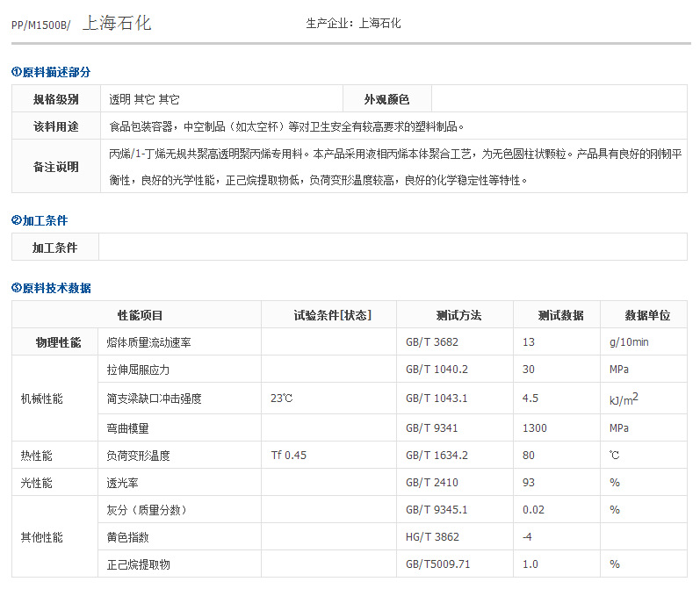This screenshot has width=700, height=596.
Task: Click the value 80 cell
Action: click(557, 455)
